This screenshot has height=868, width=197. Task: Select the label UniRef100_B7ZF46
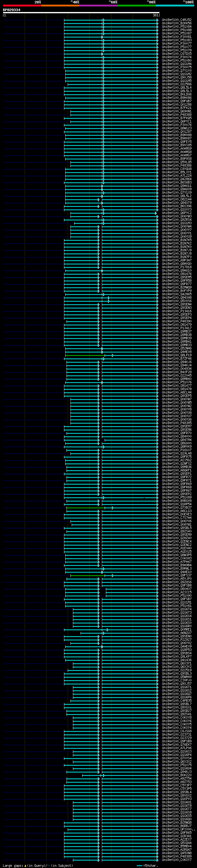tap(177, 359)
